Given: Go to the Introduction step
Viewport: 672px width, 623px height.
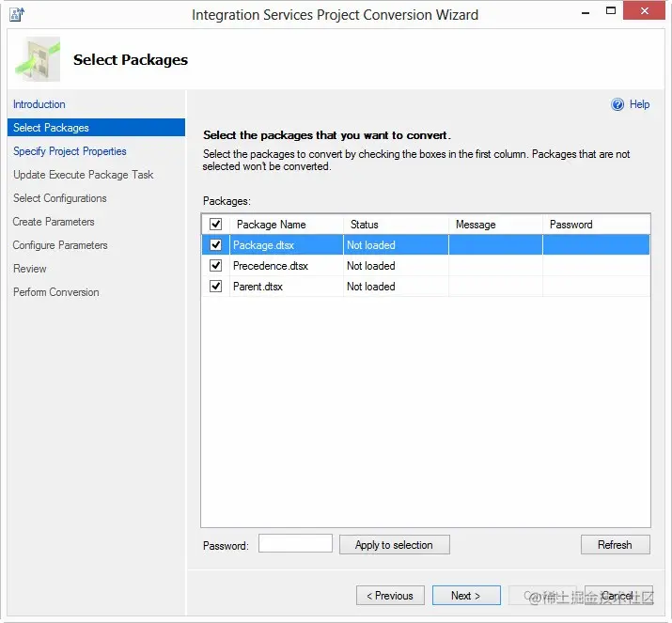Looking at the screenshot, I should pos(39,104).
